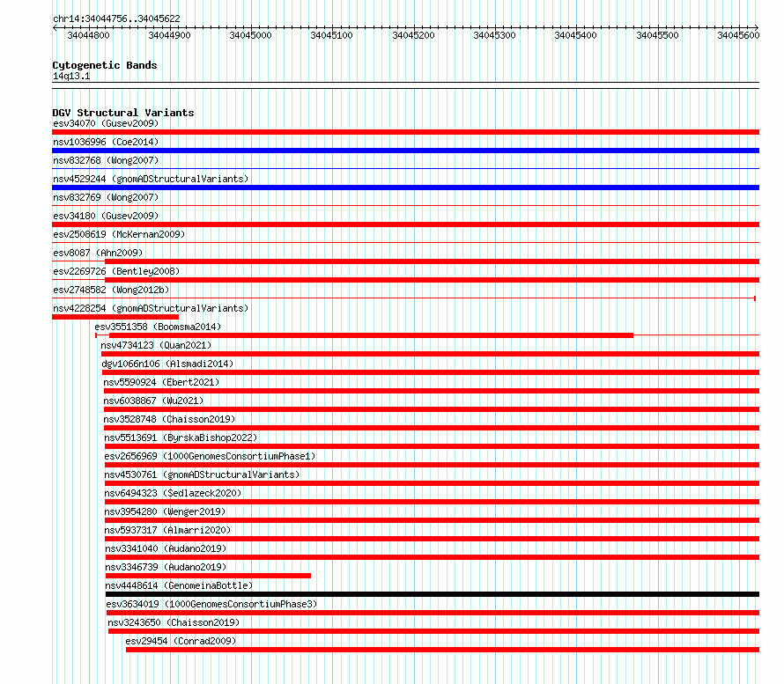Click ruler position 34044900
This screenshot has width=784, height=684.
pyautogui.click(x=169, y=35)
